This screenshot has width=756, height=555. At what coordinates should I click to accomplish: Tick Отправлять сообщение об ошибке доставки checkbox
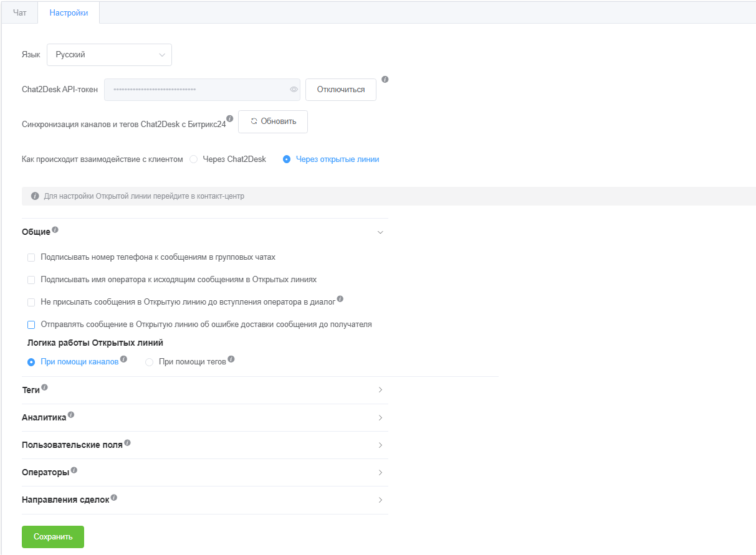pos(31,325)
